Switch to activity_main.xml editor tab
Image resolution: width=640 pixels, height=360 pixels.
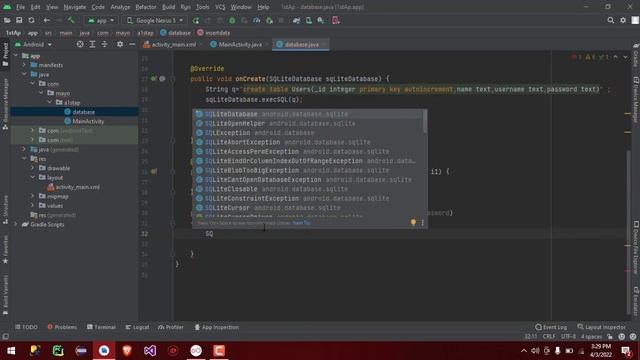[x=173, y=44]
